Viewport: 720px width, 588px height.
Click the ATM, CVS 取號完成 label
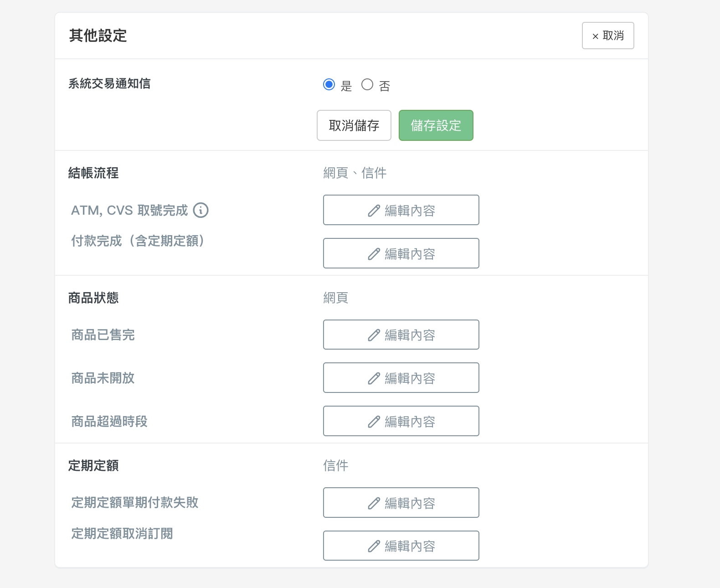pos(129,210)
